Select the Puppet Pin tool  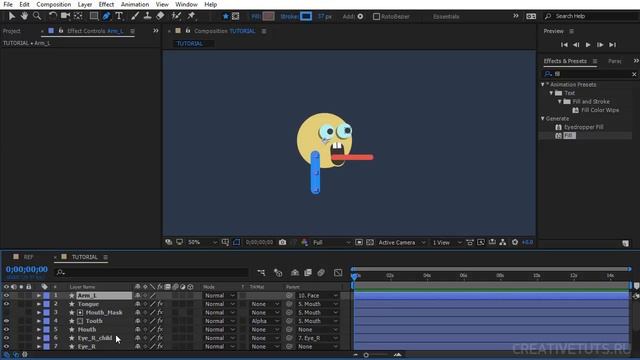pos(191,16)
